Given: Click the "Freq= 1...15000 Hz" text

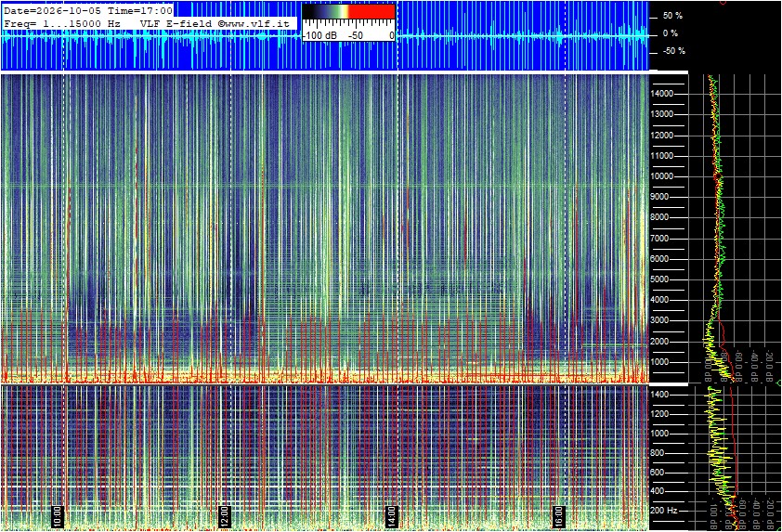Looking at the screenshot, I should [62, 23].
